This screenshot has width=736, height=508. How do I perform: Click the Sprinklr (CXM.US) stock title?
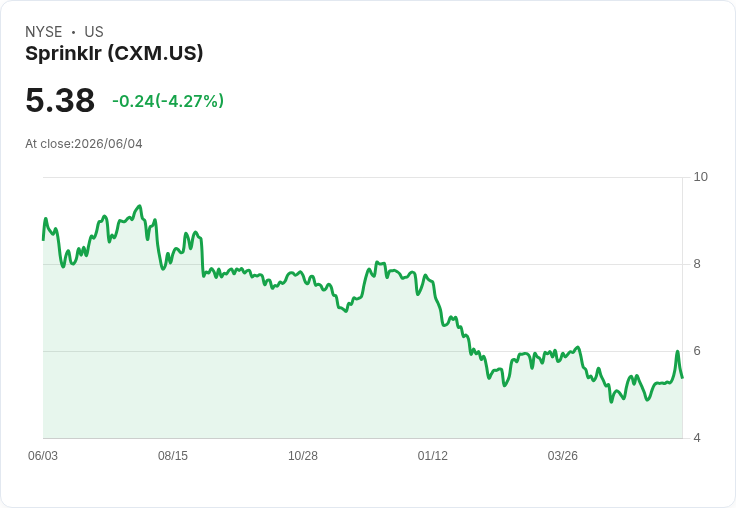coord(114,54)
